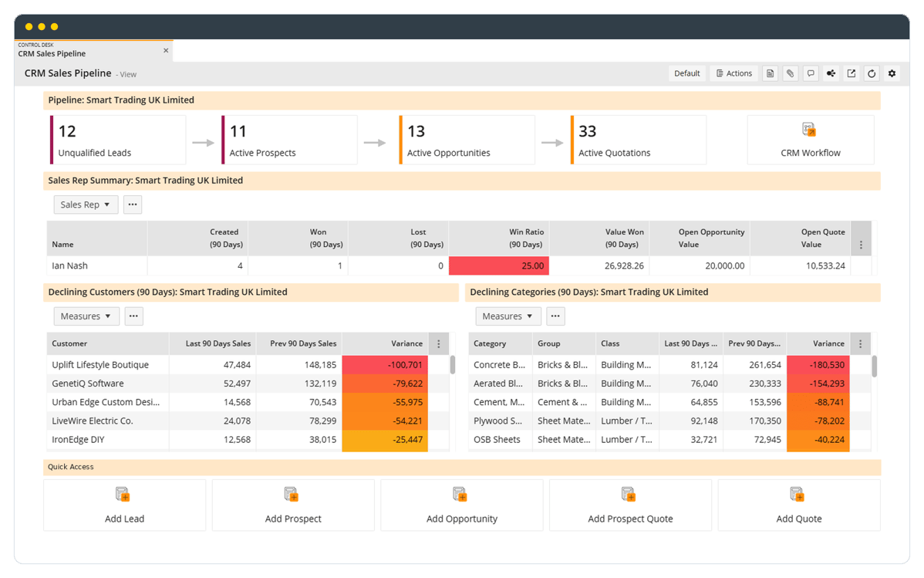Sort by the Group column header
Image resolution: width=924 pixels, height=578 pixels.
coord(564,344)
